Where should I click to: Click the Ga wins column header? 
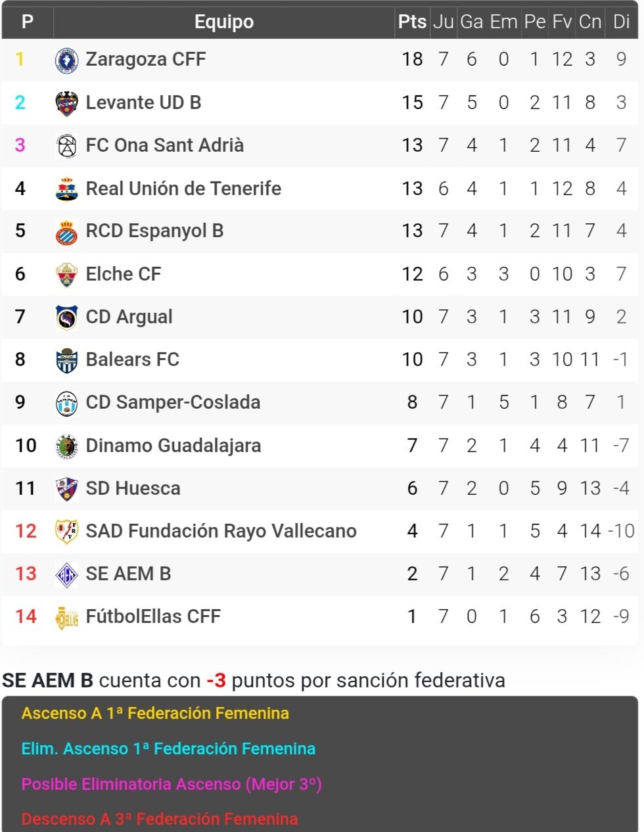pyautogui.click(x=471, y=22)
